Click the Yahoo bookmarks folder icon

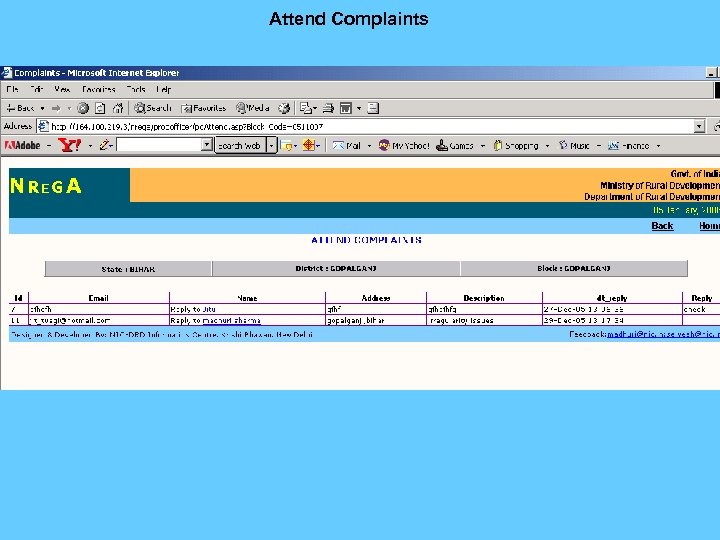(287, 146)
